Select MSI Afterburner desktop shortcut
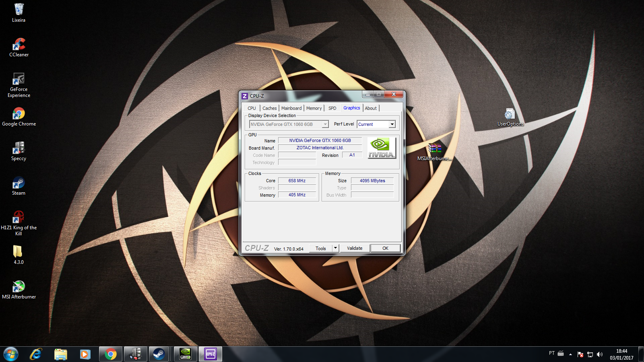This screenshot has width=644, height=362. 19,290
